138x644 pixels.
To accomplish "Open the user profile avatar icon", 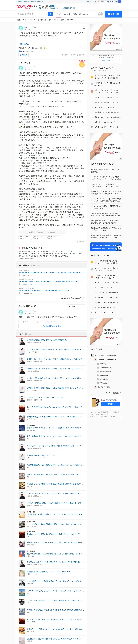I will 100,14.
